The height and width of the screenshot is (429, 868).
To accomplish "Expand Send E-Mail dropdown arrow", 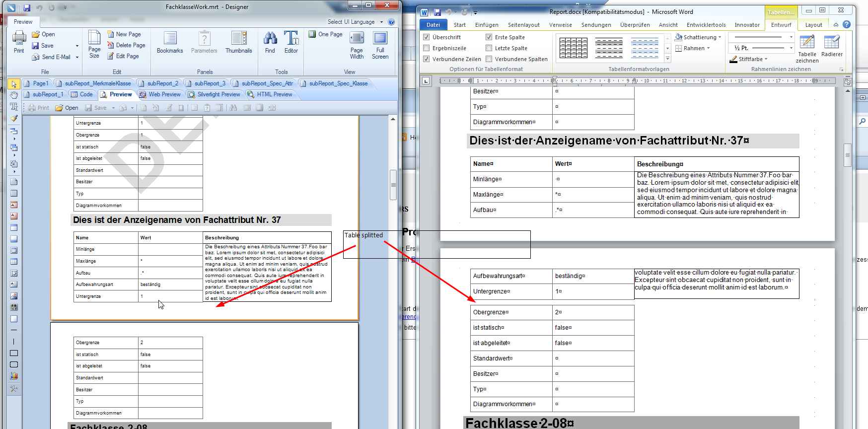I will (77, 57).
